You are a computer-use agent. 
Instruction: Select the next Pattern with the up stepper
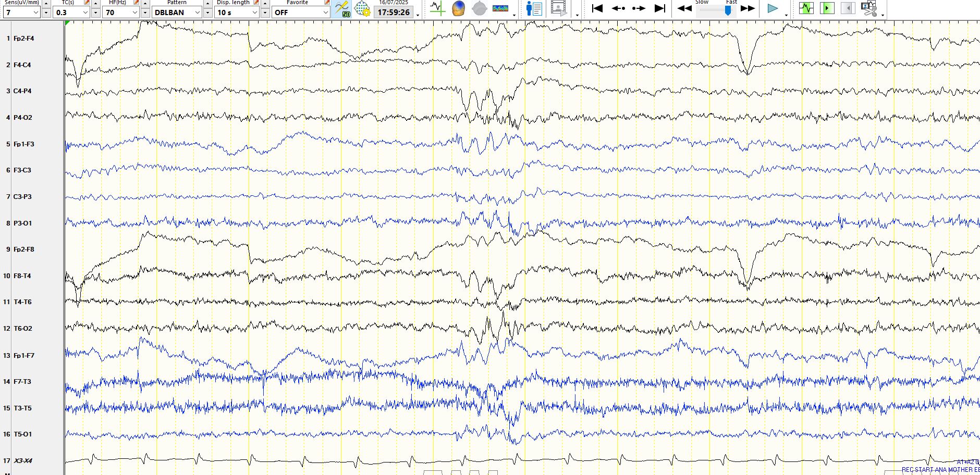[x=207, y=3]
